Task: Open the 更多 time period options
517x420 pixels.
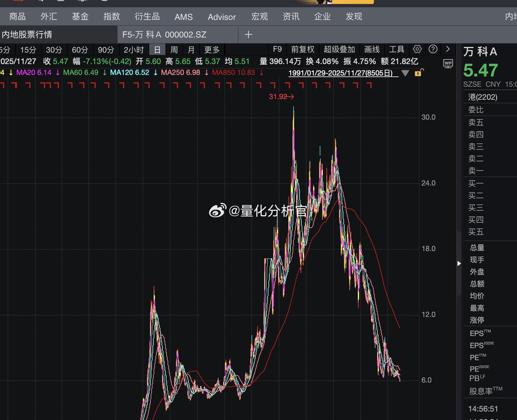Action: point(212,50)
